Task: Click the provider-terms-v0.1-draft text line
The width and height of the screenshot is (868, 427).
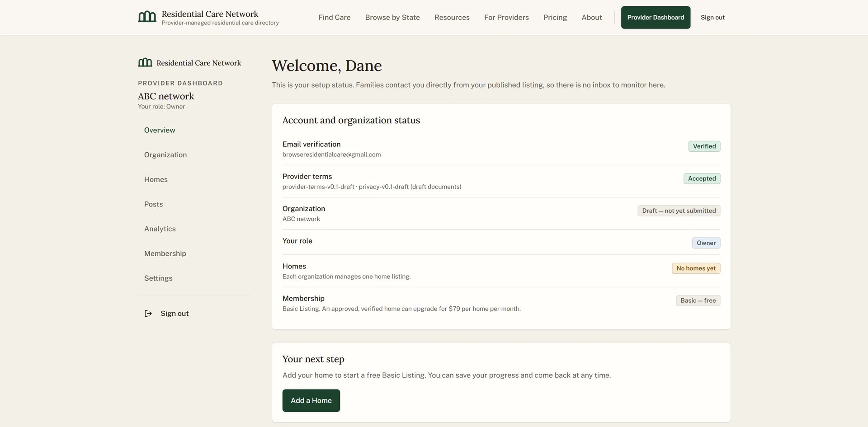Action: [x=372, y=187]
